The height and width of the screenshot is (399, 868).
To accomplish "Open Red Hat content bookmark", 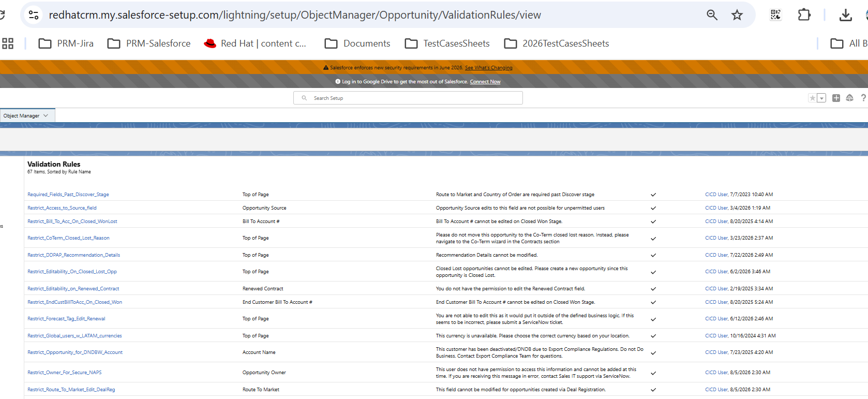I will (x=255, y=43).
